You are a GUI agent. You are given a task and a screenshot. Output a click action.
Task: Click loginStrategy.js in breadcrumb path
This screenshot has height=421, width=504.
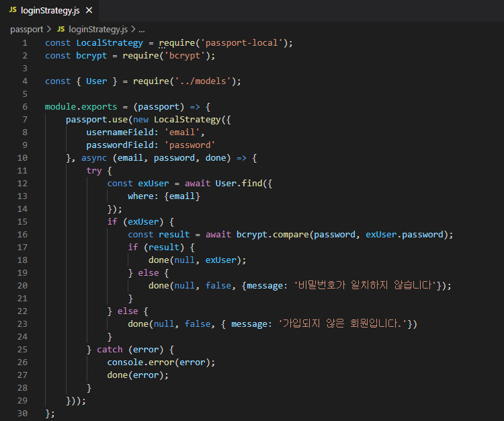coord(98,30)
